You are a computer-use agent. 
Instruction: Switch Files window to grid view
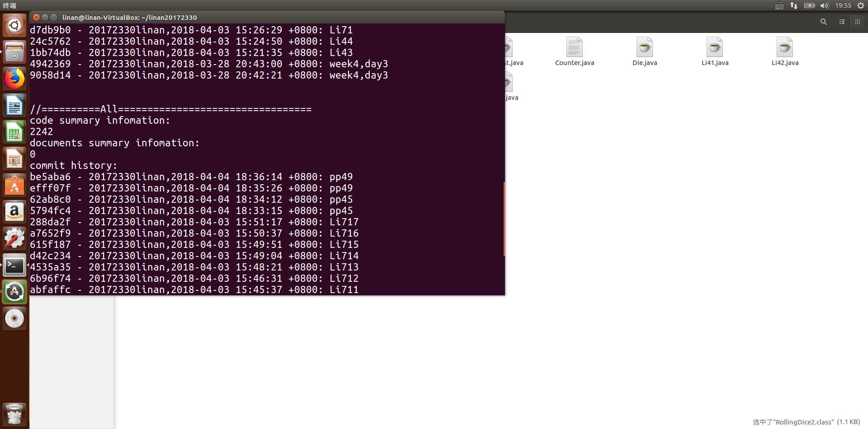click(857, 22)
